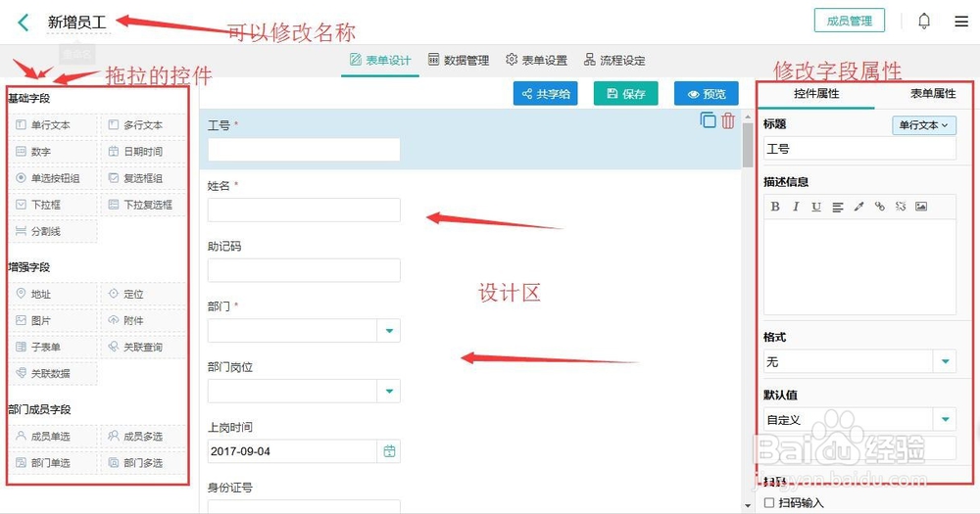Click the 保存 save button
The height and width of the screenshot is (514, 980).
point(625,94)
